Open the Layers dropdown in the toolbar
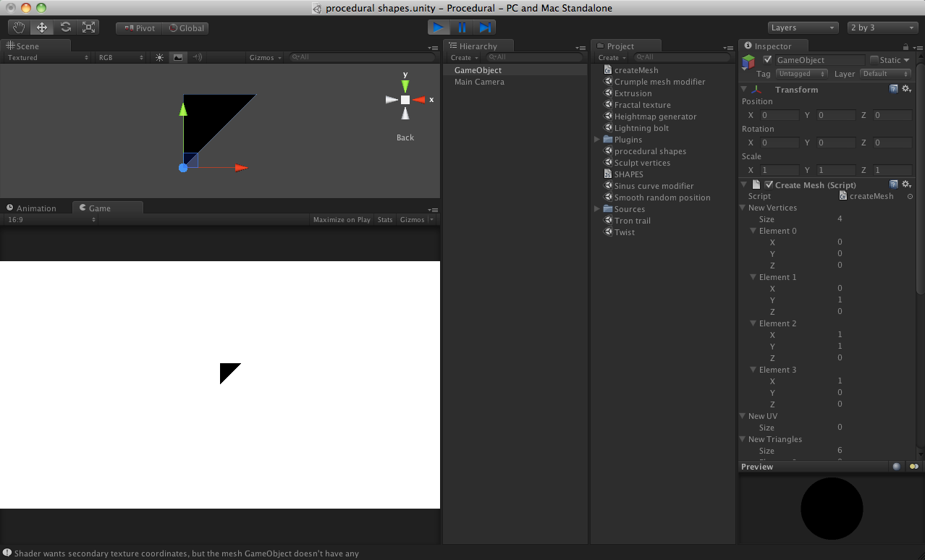925x560 pixels. pos(802,27)
